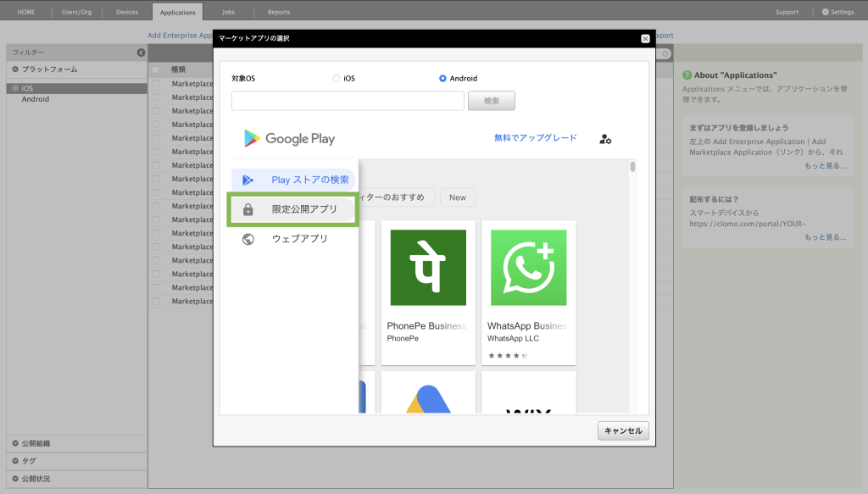Open the WhatsApp Business app icon
Viewport: 868px width, 494px height.
click(x=528, y=267)
